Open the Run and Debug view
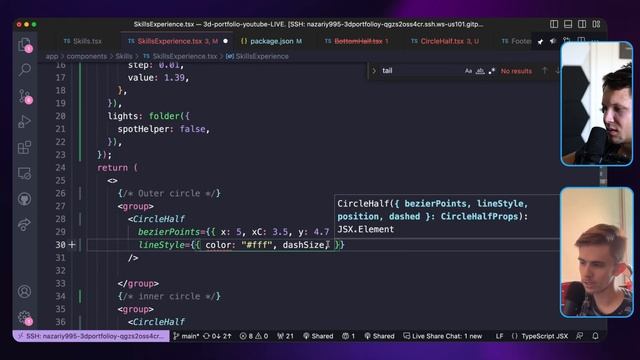The image size is (640, 360). (24, 122)
